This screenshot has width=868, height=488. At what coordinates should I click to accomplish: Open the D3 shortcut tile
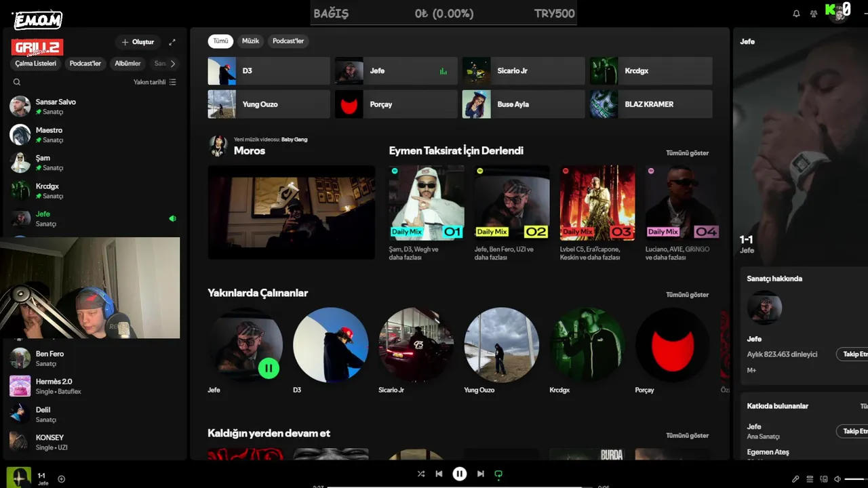269,70
